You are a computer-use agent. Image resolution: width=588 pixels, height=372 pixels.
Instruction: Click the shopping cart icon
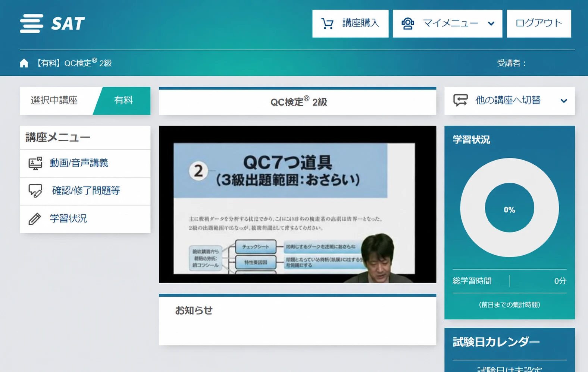click(x=327, y=23)
